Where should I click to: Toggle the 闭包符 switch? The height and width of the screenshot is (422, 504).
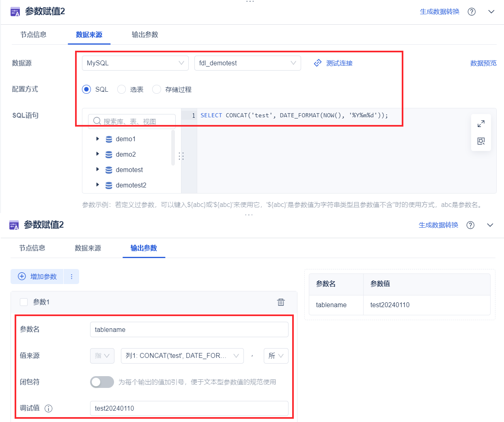click(102, 382)
